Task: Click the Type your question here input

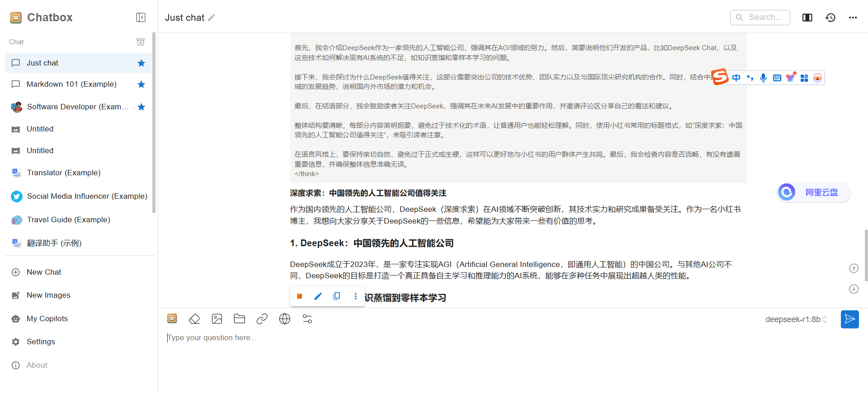Action: (x=513, y=338)
